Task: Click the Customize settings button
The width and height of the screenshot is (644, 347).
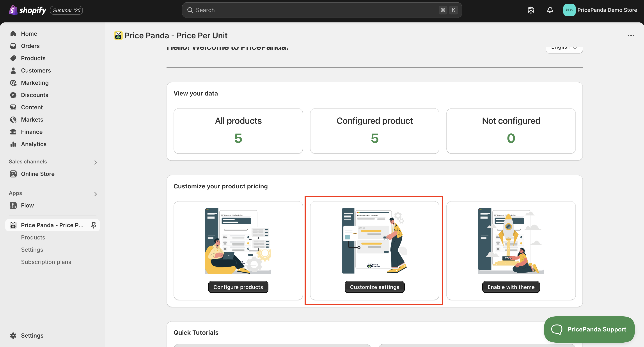Action: [x=374, y=287]
